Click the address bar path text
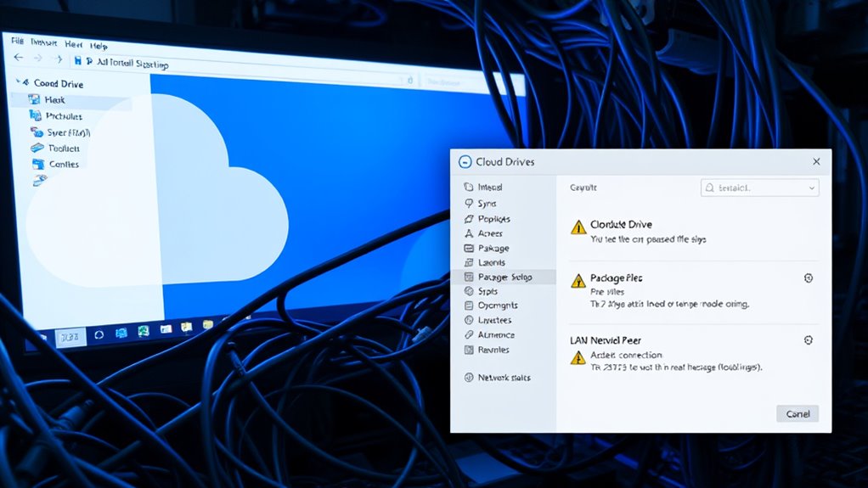Viewport: 868px width, 488px height. pyautogui.click(x=132, y=64)
